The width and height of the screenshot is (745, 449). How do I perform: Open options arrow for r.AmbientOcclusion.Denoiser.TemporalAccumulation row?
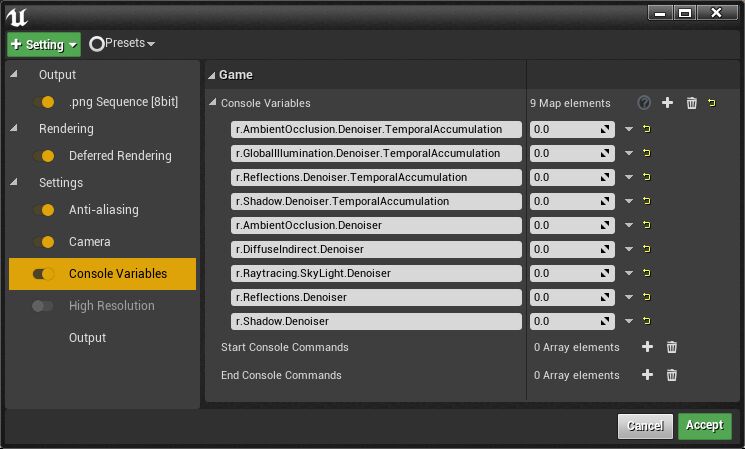pos(629,129)
